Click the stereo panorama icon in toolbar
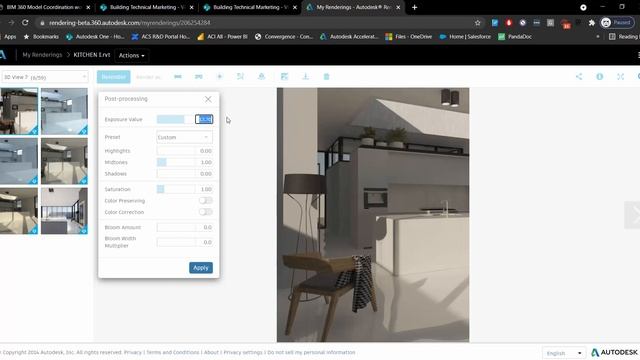The width and height of the screenshot is (640, 360). click(198, 76)
